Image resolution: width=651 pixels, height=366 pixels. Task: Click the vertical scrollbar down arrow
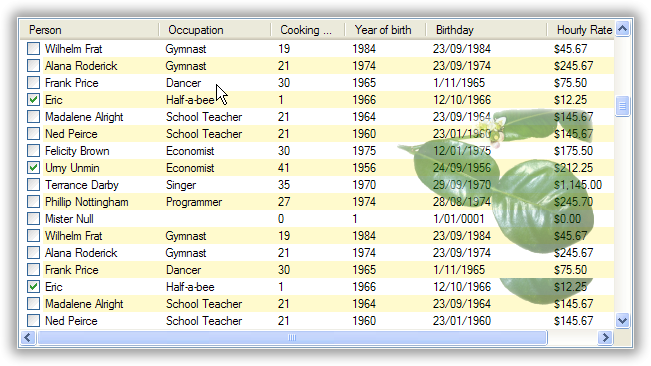click(x=622, y=320)
